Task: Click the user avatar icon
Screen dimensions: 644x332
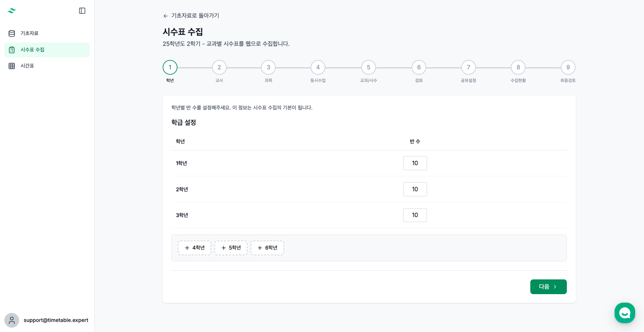Action: (12, 320)
